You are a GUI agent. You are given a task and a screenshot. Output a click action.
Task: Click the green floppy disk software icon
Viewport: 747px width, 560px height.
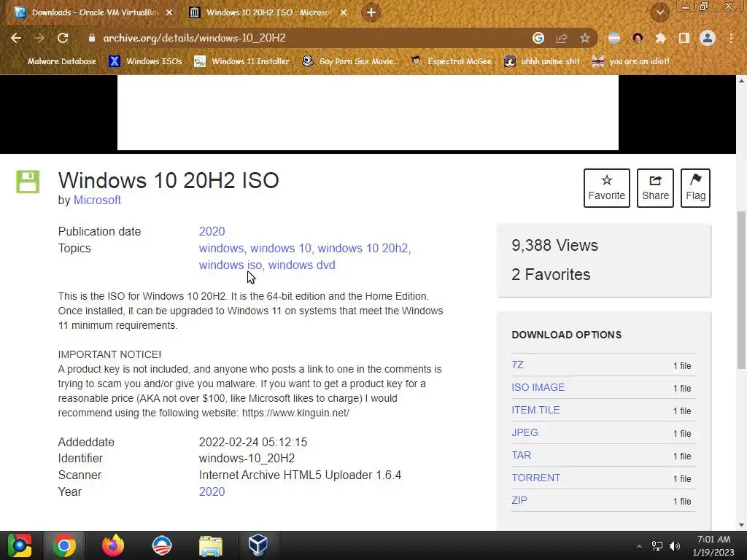pos(28,182)
